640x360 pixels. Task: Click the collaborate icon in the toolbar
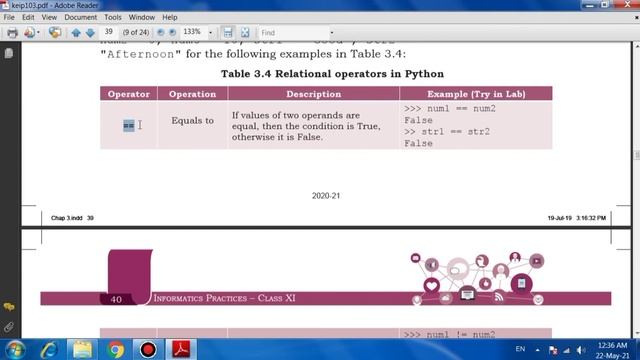point(55,32)
